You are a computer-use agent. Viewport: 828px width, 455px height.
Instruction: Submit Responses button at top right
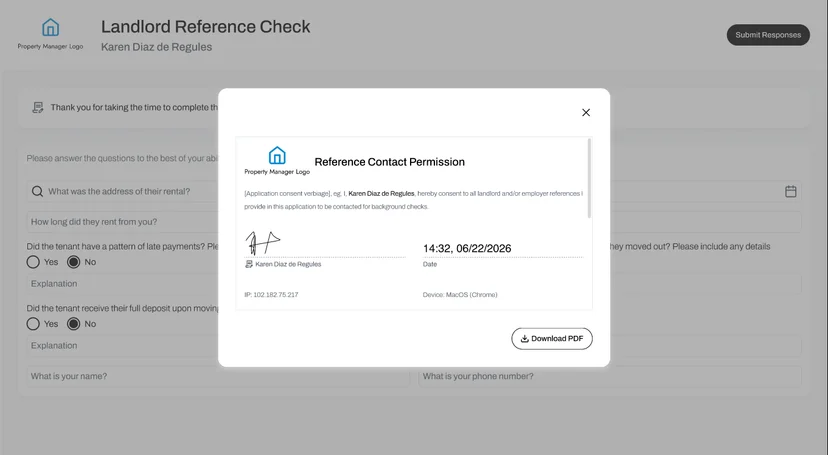pos(768,35)
